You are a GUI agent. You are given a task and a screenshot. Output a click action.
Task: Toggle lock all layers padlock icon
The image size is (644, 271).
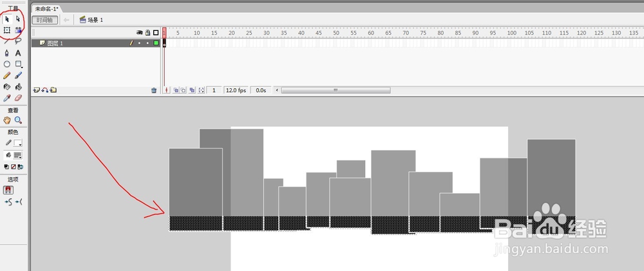147,32
